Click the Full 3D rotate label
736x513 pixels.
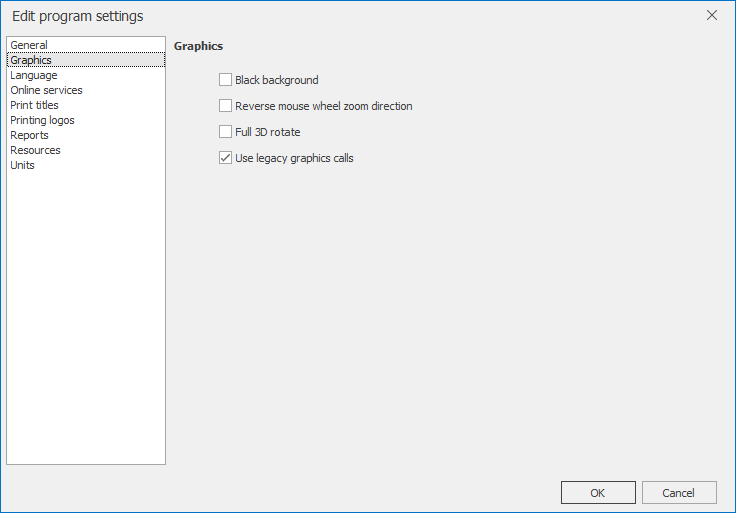tap(268, 132)
